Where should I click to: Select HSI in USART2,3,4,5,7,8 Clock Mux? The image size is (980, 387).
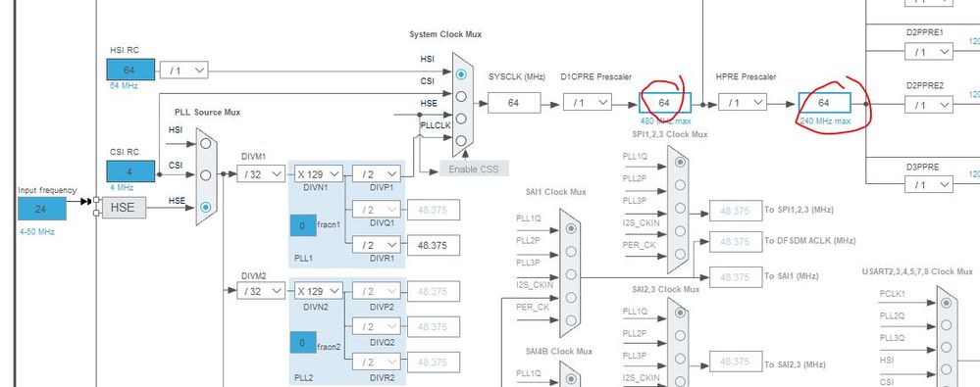point(947,369)
